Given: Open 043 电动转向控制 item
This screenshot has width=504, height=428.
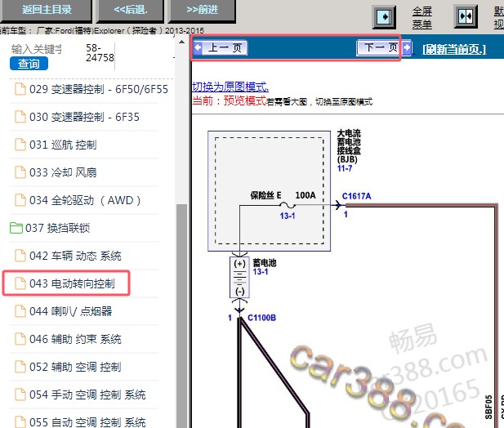Looking at the screenshot, I should [65, 283].
